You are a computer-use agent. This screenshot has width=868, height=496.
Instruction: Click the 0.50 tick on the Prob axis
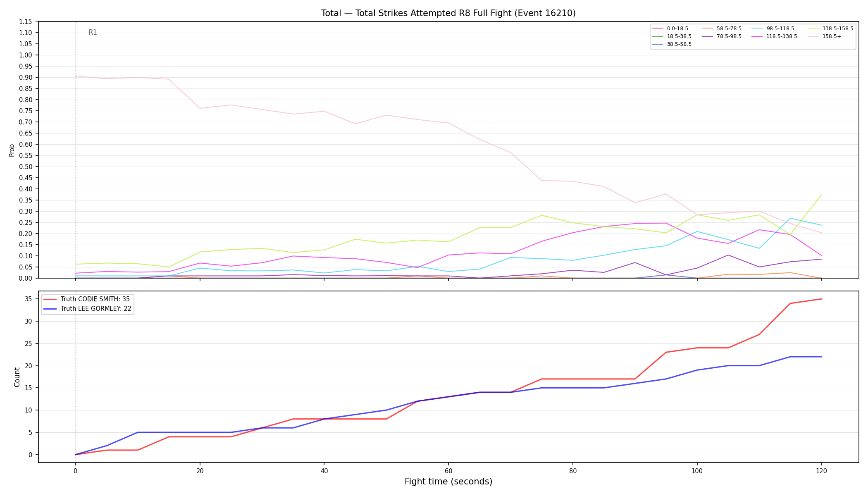[x=26, y=167]
